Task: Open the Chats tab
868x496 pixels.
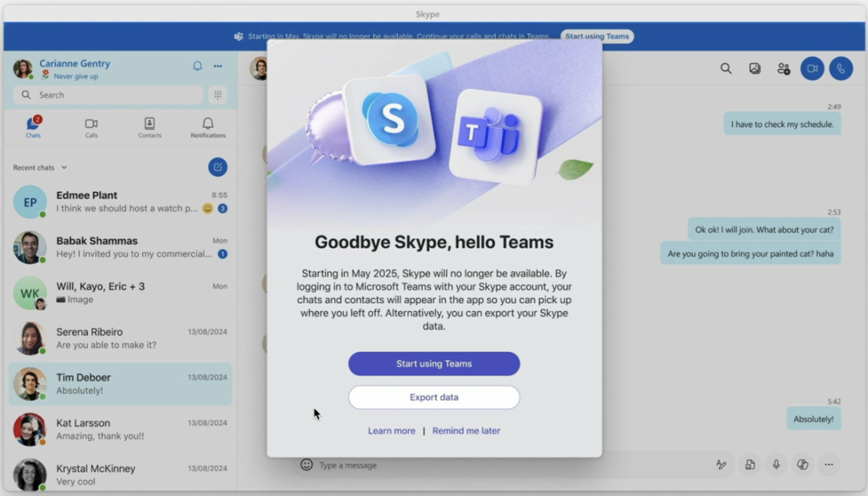Action: tap(33, 127)
